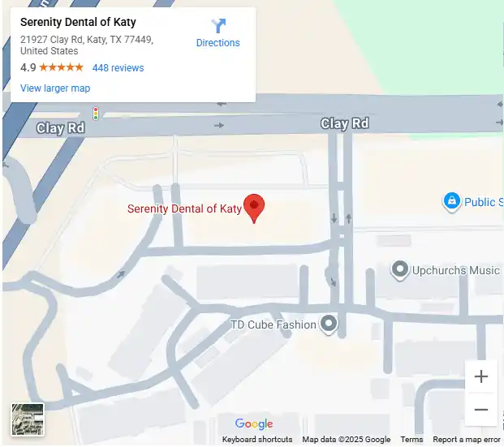Viewport: 504px width, 447px height.
Task: Click the Google logo
Action: pyautogui.click(x=254, y=423)
